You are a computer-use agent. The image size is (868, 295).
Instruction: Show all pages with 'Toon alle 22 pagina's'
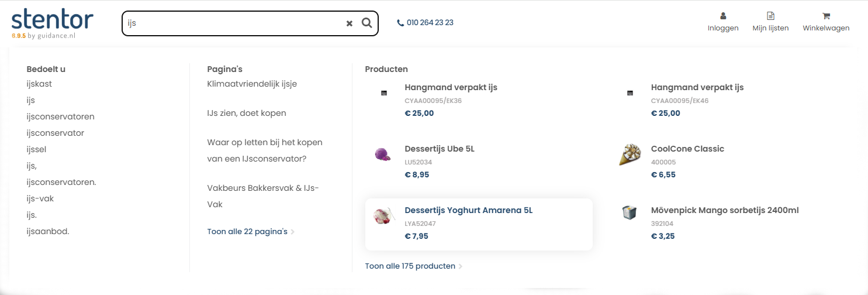[247, 231]
